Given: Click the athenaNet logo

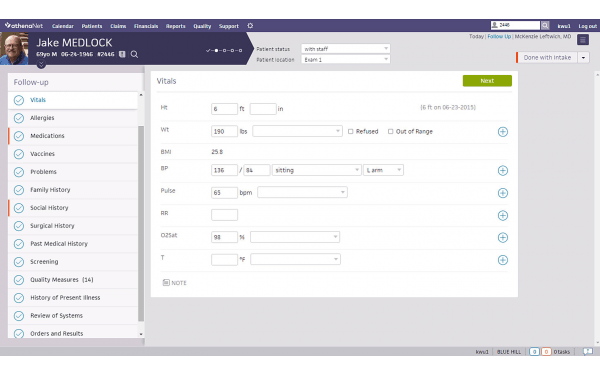Looking at the screenshot, I should coord(24,26).
